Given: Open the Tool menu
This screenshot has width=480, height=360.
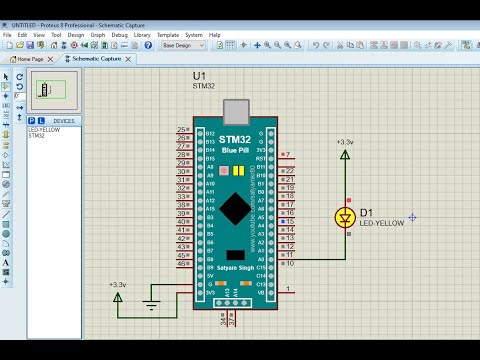Looking at the screenshot, I should (x=56, y=35).
